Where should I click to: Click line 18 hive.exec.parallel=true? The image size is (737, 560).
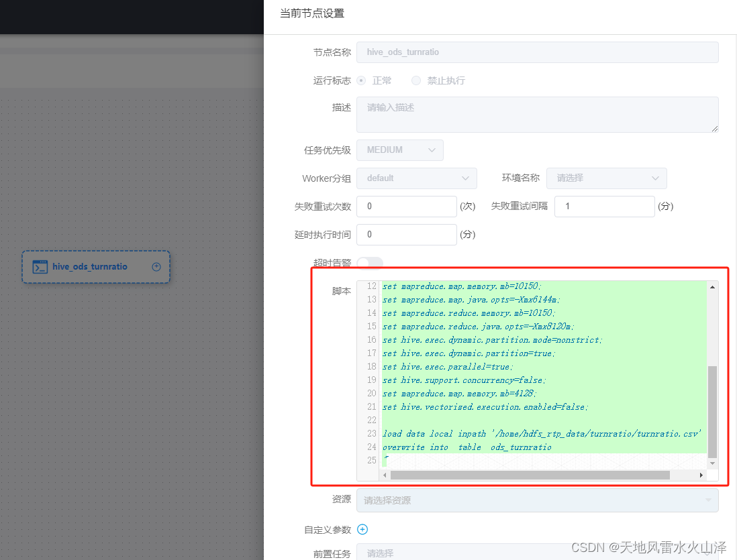tap(448, 367)
